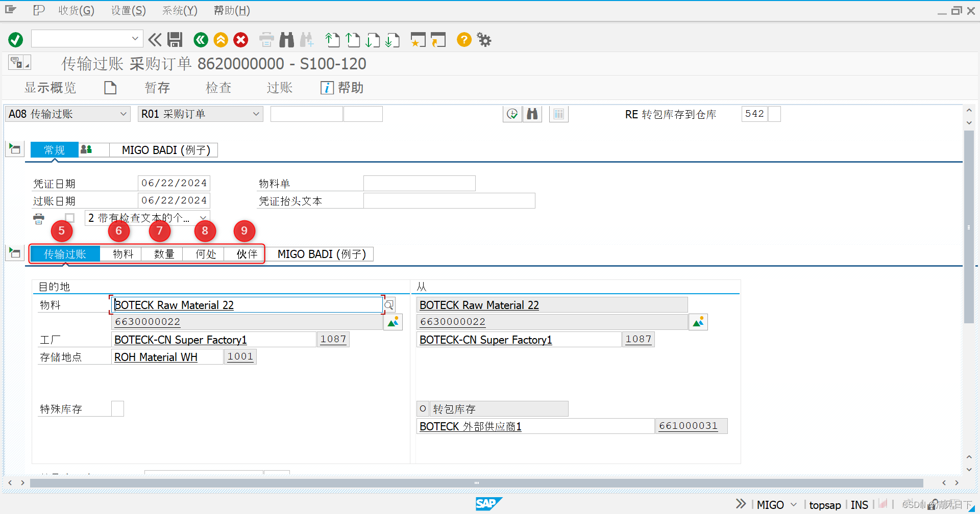Click the Create New Session icon
Image resolution: width=980 pixels, height=514 pixels.
pyautogui.click(x=418, y=40)
